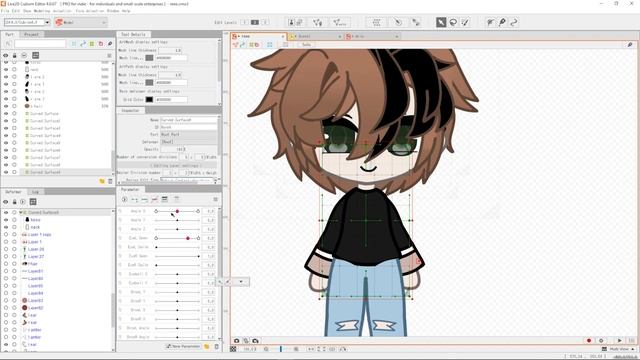The image size is (640, 360).
Task: Open the Help menu
Action: [126, 11]
